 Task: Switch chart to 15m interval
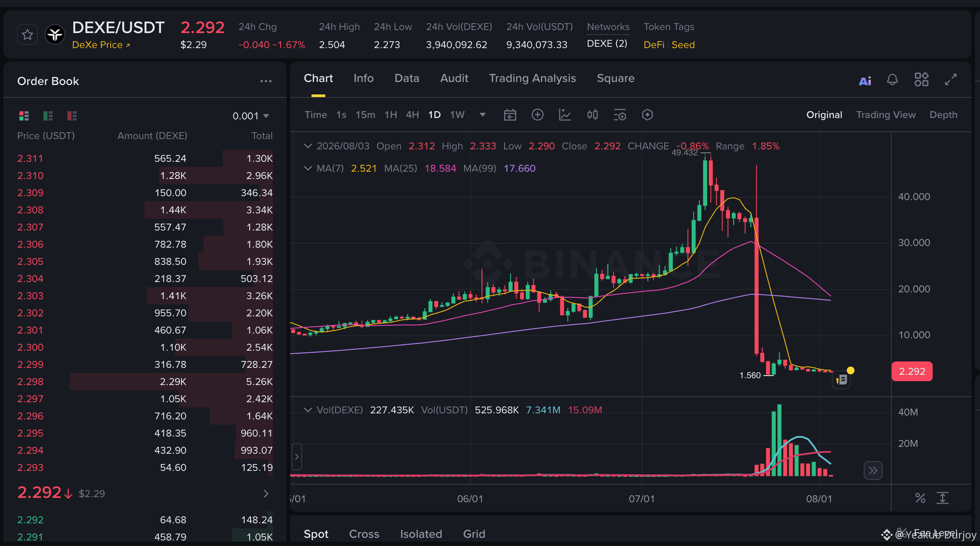point(366,115)
